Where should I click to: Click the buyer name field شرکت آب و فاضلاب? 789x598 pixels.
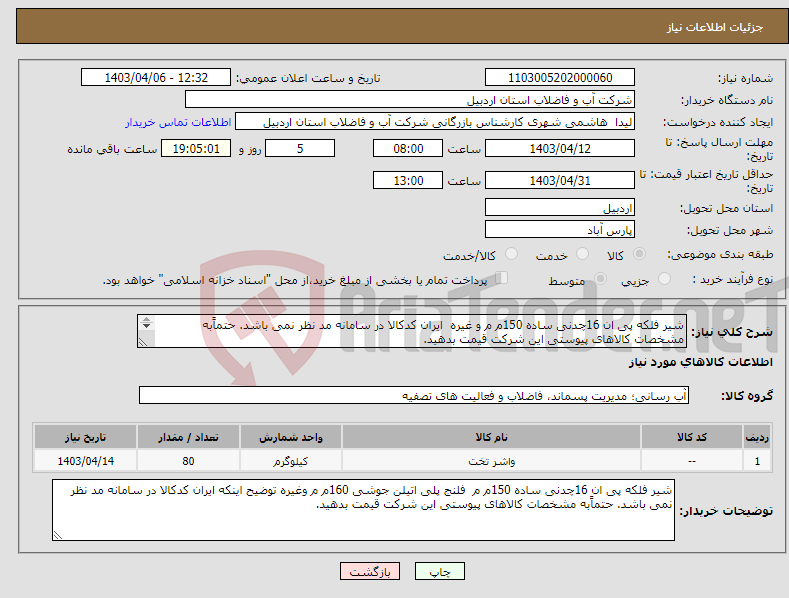pos(410,100)
